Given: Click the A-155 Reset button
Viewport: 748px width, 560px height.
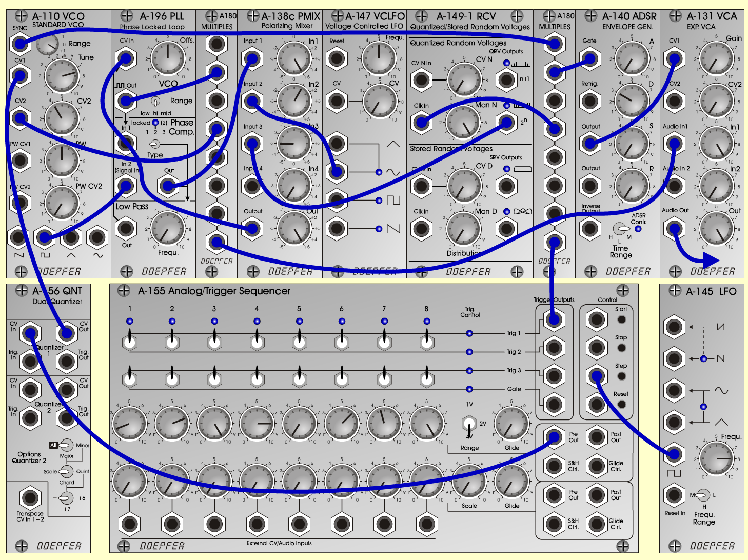Looking at the screenshot, I should coord(621,404).
